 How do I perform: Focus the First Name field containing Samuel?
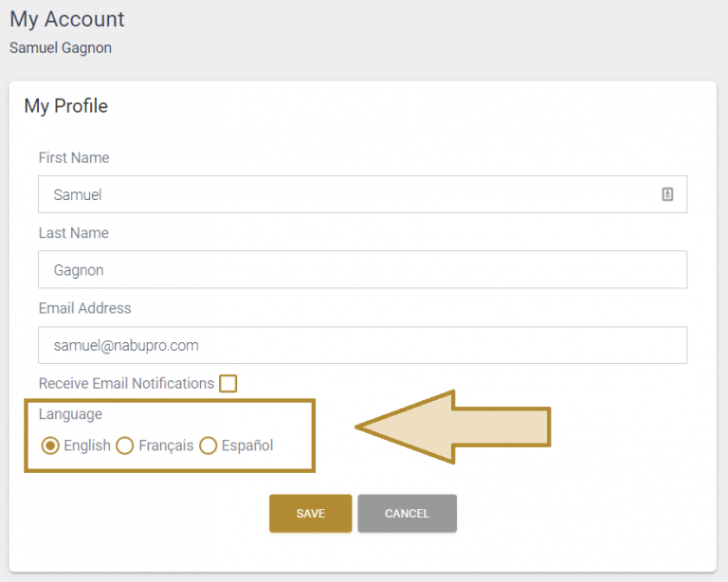pos(362,194)
